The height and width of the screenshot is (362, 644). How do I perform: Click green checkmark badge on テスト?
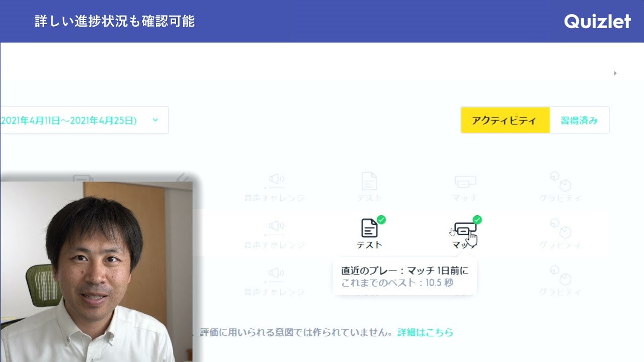381,220
